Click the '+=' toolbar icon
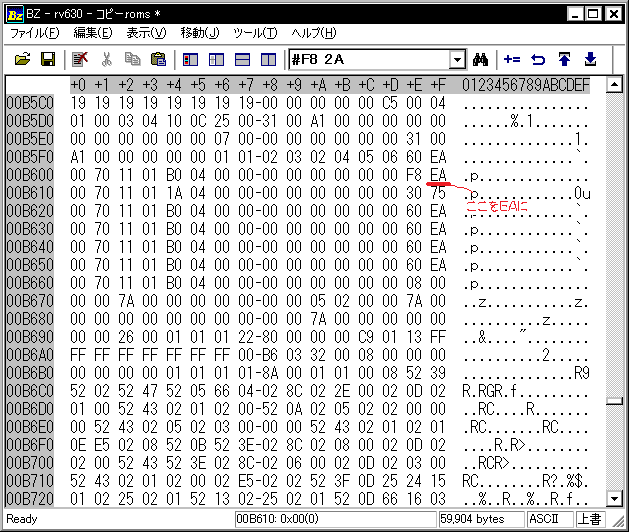This screenshot has width=629, height=532. click(512, 60)
